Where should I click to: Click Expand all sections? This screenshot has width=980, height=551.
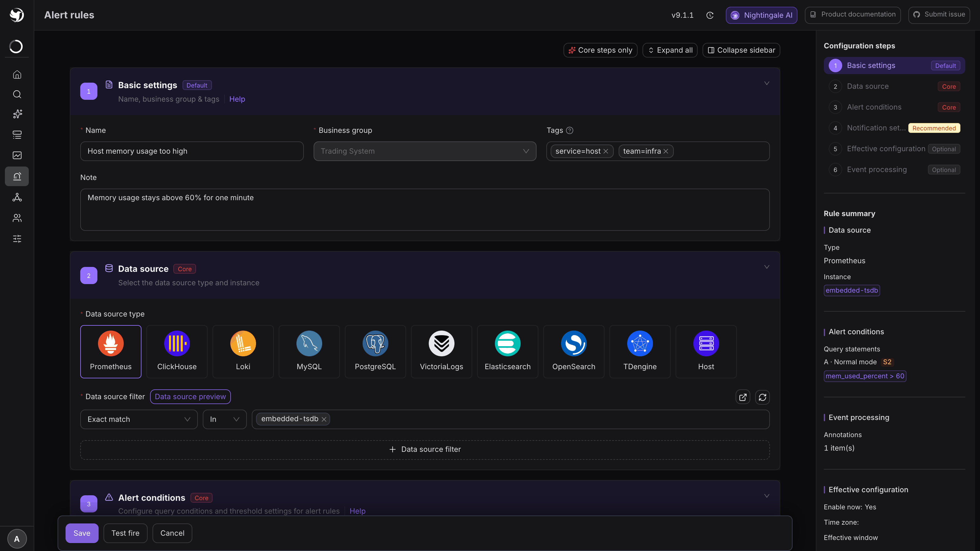coord(670,50)
